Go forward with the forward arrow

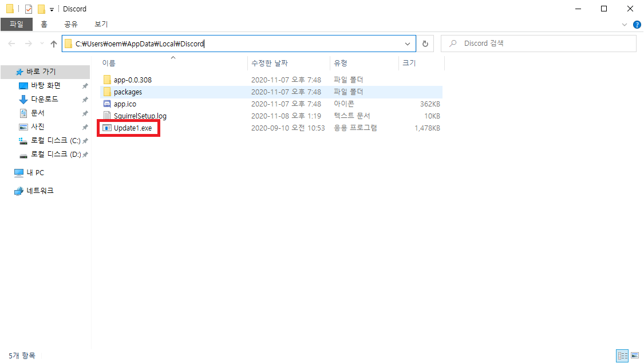click(29, 44)
